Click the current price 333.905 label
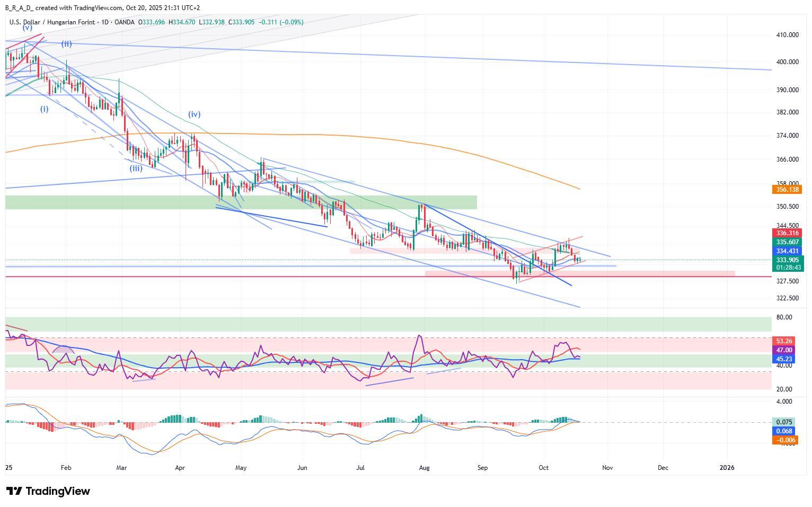812x507 pixels. 788,260
